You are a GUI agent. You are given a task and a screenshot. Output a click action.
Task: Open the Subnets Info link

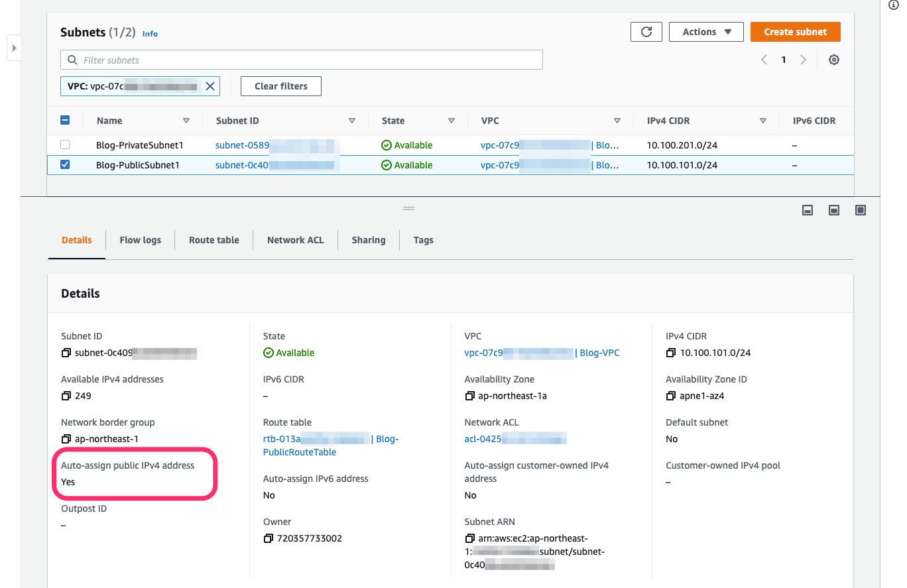click(x=151, y=34)
